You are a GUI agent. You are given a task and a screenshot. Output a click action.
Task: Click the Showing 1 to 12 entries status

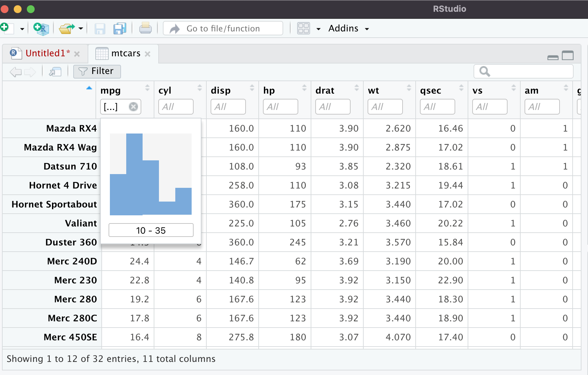coord(111,359)
